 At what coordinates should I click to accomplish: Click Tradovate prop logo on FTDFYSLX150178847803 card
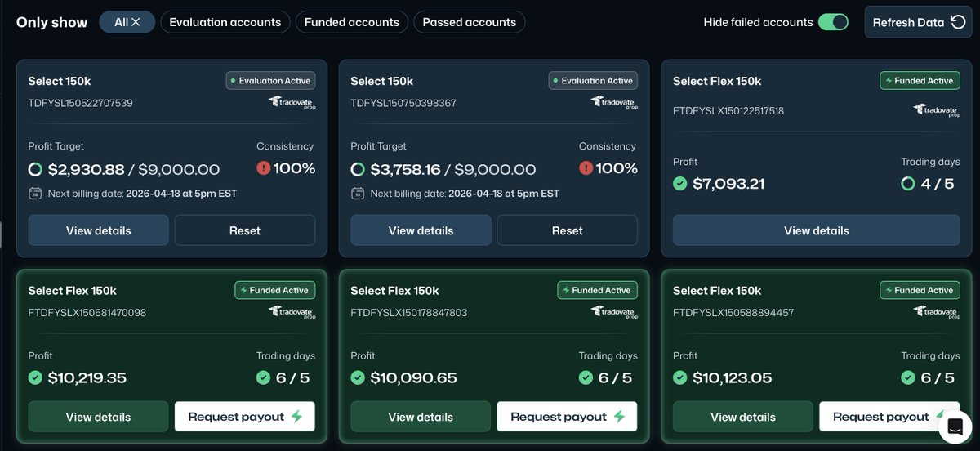614,312
